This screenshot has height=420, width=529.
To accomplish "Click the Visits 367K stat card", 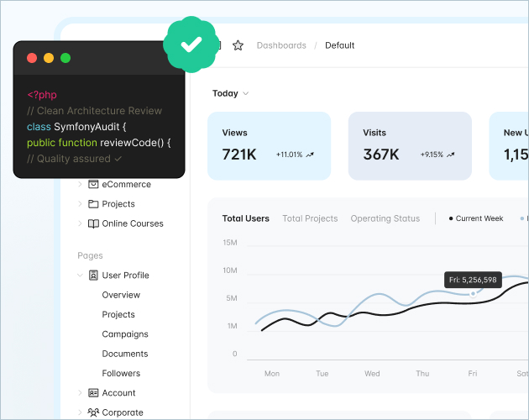I will click(410, 146).
